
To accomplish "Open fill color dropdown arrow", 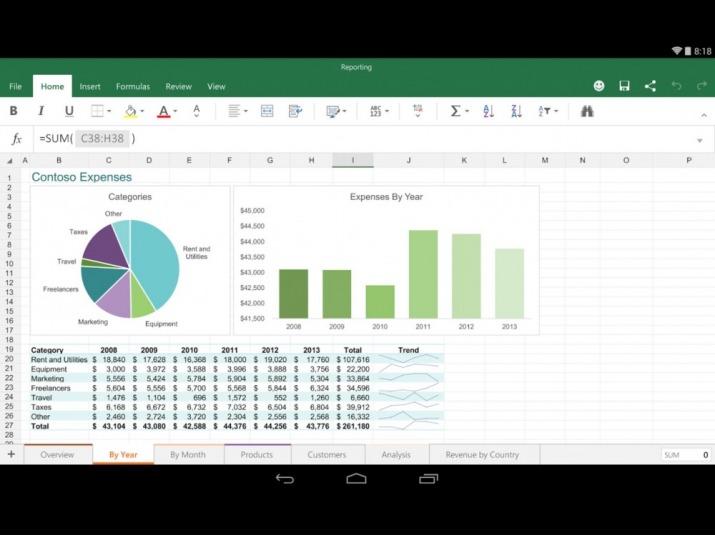I will click(142, 111).
